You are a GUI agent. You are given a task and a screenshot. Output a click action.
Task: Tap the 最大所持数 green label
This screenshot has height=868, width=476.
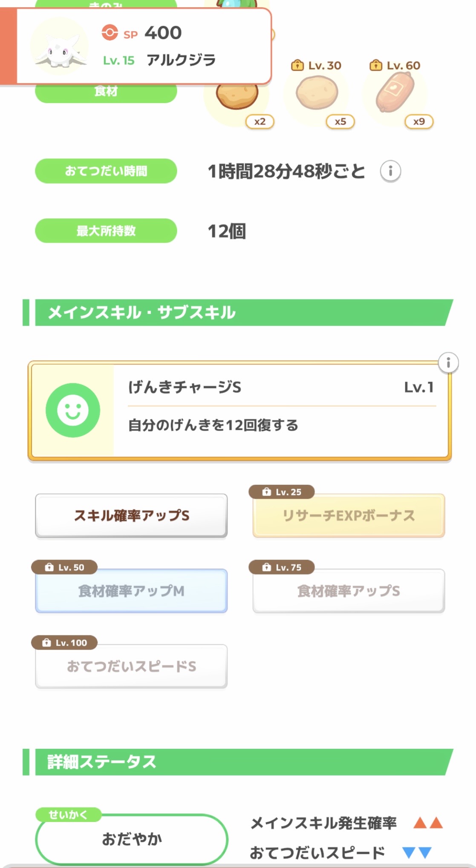(x=106, y=231)
